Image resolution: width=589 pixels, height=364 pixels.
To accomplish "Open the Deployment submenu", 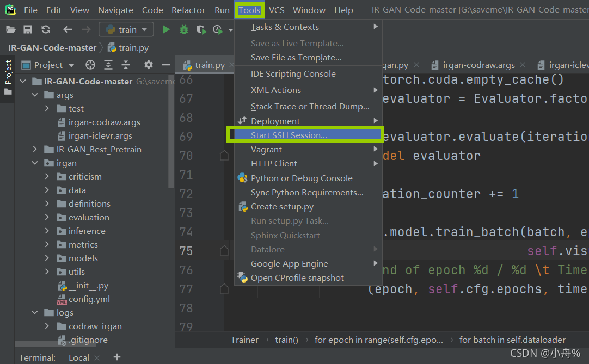I will click(x=309, y=121).
